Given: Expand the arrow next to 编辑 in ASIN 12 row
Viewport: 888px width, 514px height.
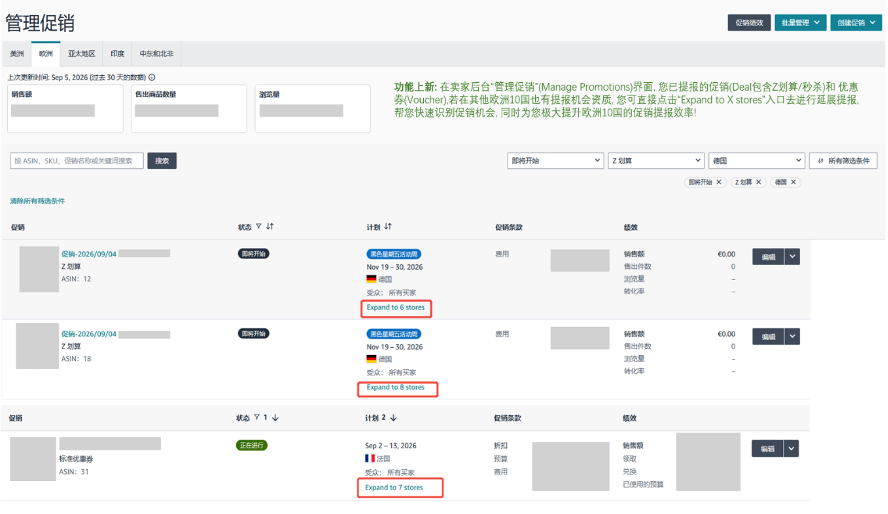Looking at the screenshot, I should coord(792,257).
